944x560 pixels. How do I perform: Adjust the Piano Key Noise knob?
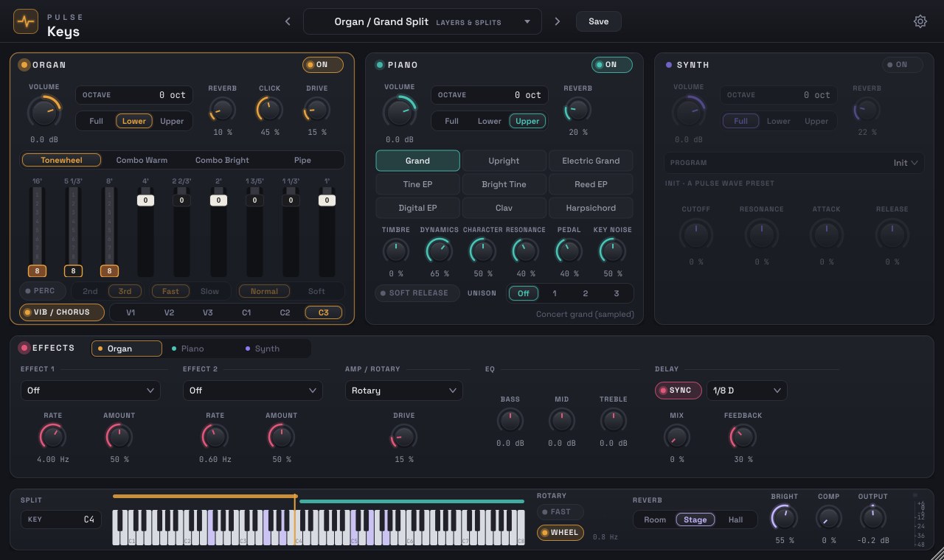pos(612,252)
